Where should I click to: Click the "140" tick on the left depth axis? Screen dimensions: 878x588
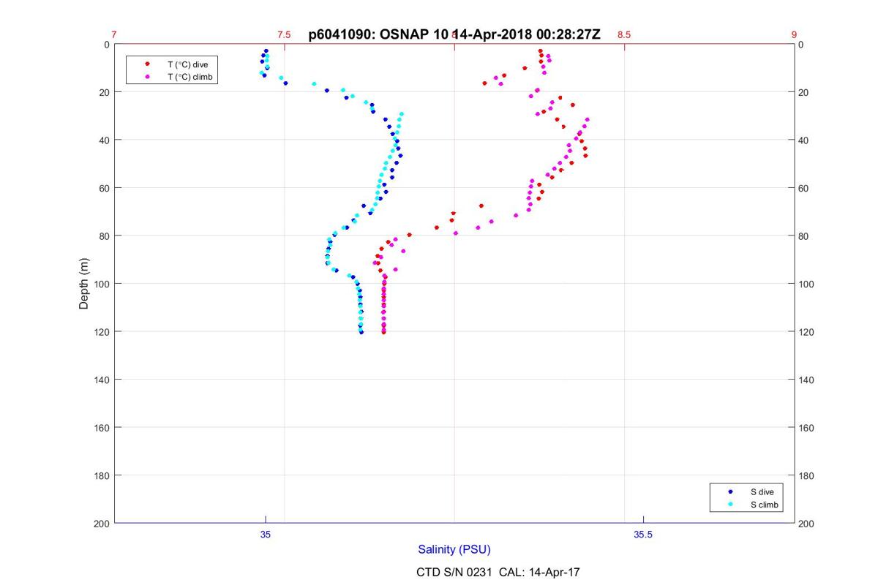coord(101,380)
